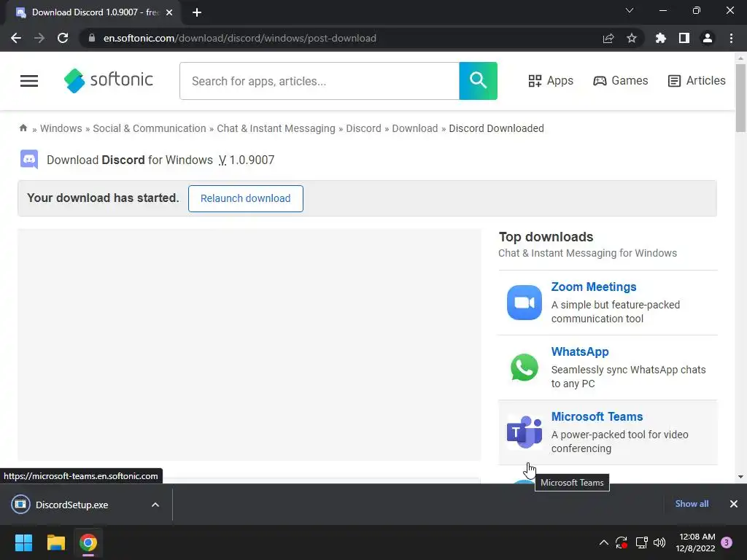Screen dimensions: 747x560
Task: Open the Download breadcrumb link
Action: pos(415,128)
